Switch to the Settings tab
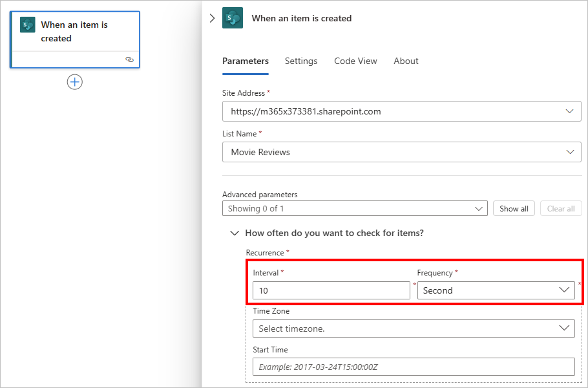Image resolution: width=588 pixels, height=388 pixels. coord(301,61)
